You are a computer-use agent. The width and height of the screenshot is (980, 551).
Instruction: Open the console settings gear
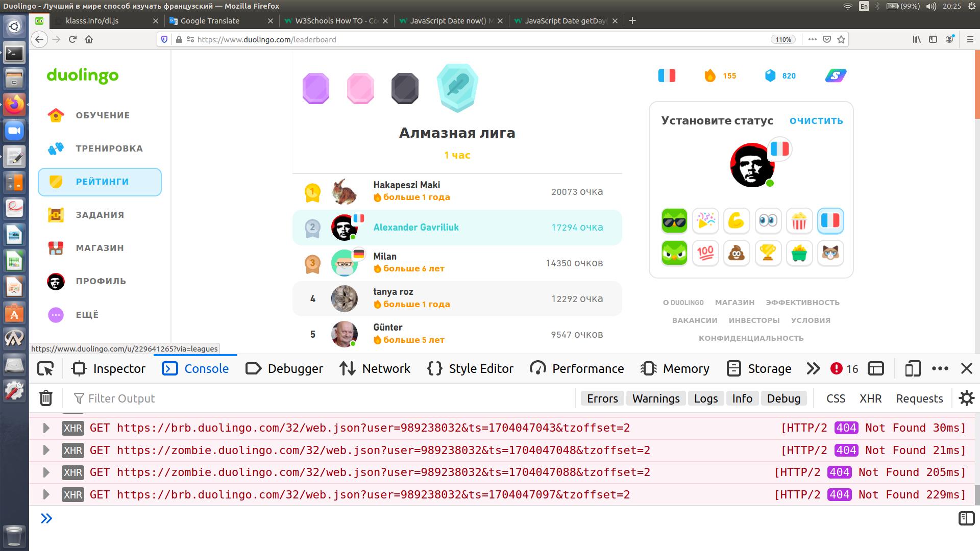[x=966, y=398]
